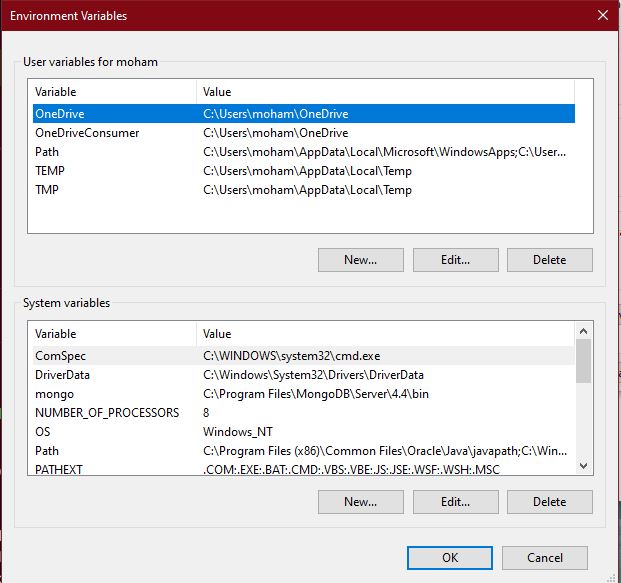Click Edit button under user variables
621x583 pixels.
(x=455, y=260)
